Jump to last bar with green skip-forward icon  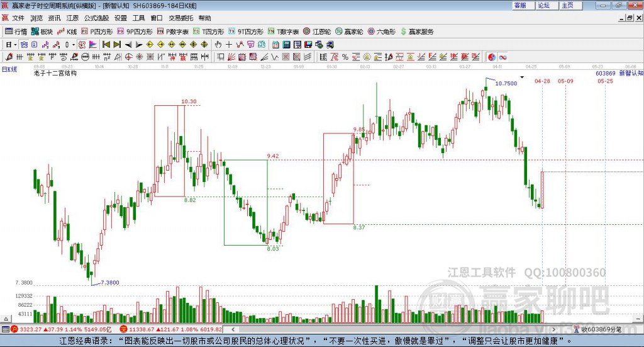coord(117,45)
